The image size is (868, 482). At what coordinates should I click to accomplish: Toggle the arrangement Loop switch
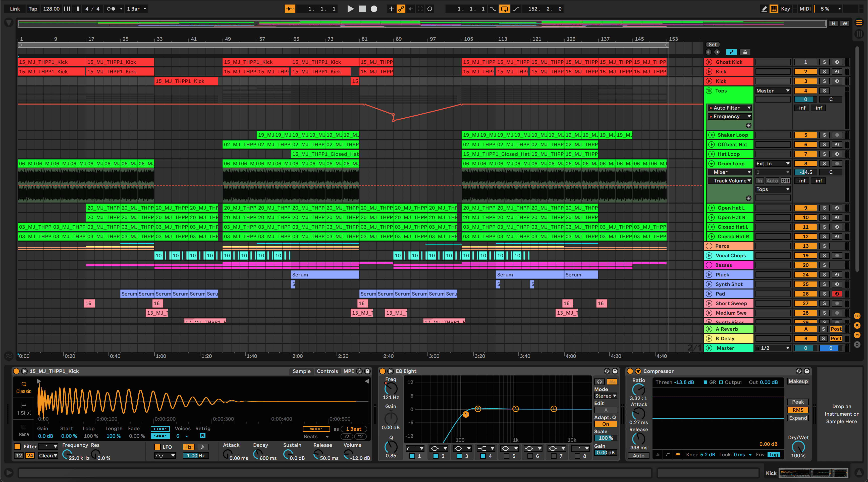click(504, 9)
